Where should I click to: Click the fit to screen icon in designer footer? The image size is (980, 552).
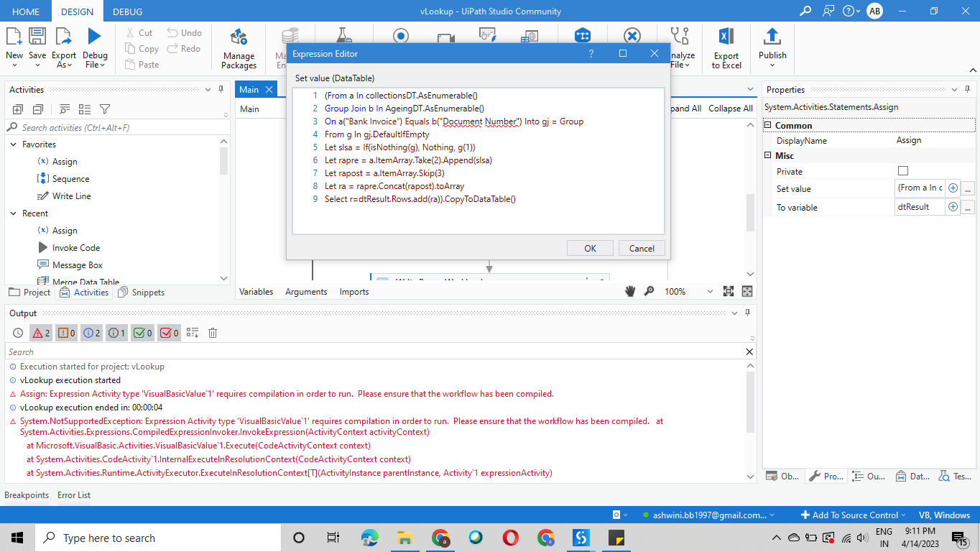(x=729, y=291)
